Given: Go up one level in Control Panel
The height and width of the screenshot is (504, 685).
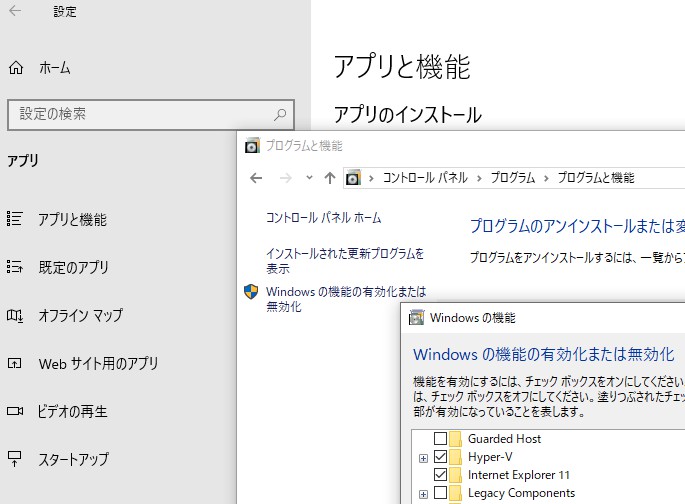Looking at the screenshot, I should 330,178.
